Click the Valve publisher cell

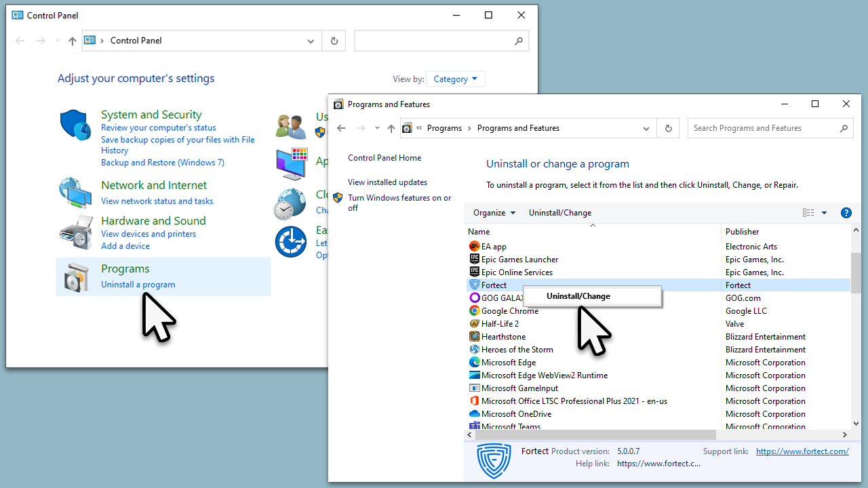click(x=734, y=324)
